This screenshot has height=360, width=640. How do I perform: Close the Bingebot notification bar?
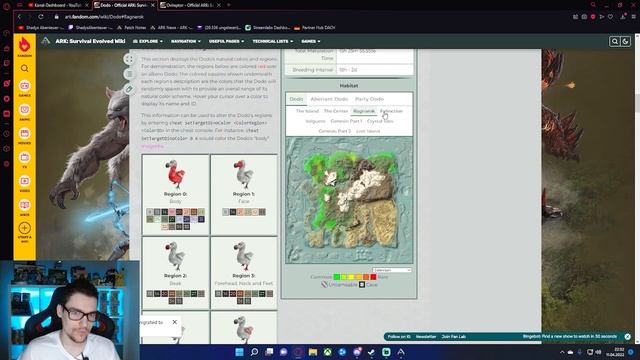627,337
